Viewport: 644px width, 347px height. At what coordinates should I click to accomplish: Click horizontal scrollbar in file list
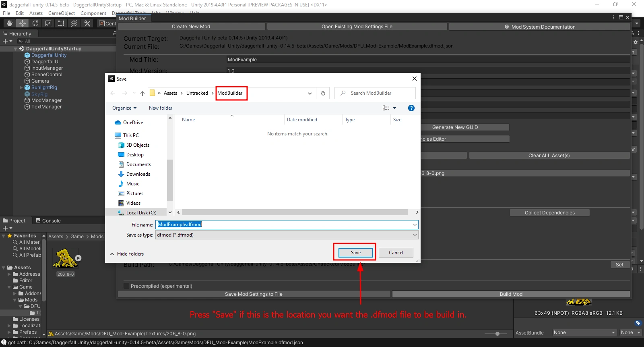[295, 212]
